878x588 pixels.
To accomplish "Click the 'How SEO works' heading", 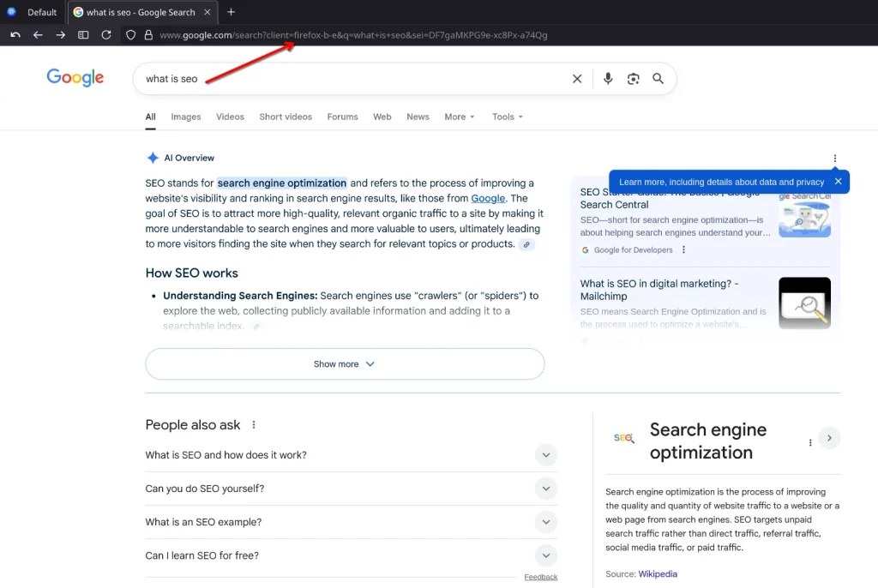I will pyautogui.click(x=191, y=273).
